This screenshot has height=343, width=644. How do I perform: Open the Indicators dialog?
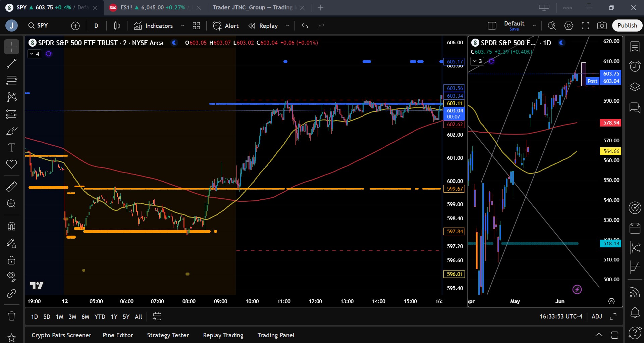coord(153,26)
